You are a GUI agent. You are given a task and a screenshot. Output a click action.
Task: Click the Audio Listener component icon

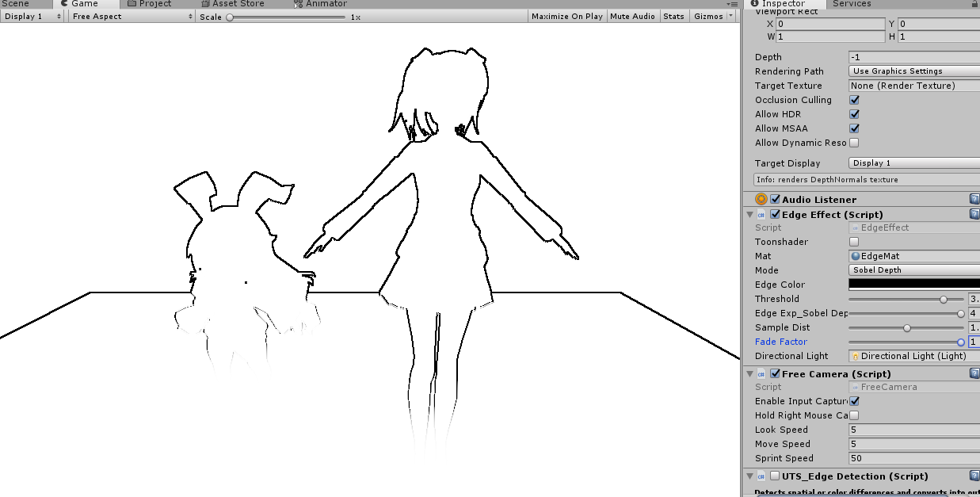click(761, 198)
